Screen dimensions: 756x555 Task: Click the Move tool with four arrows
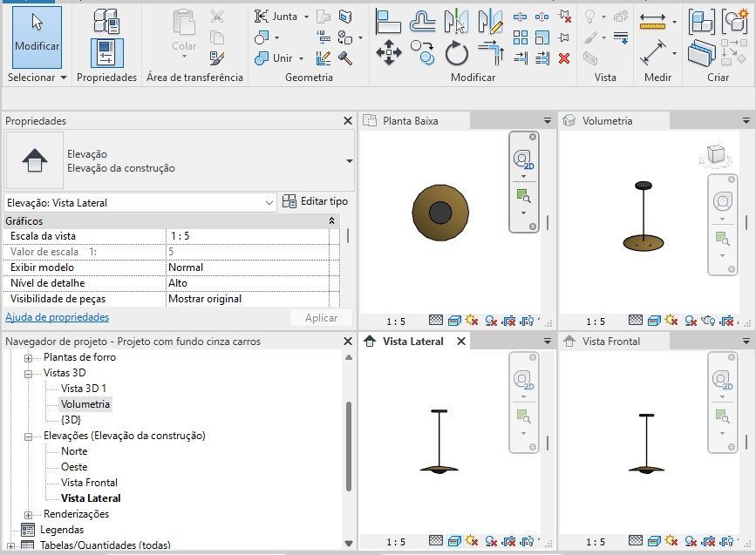[x=388, y=53]
